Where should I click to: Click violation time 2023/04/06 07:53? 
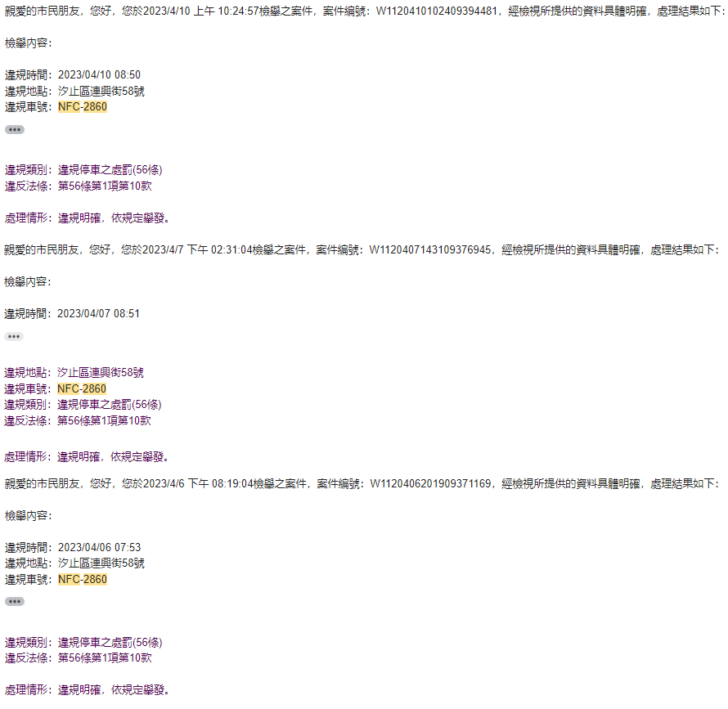(99, 547)
